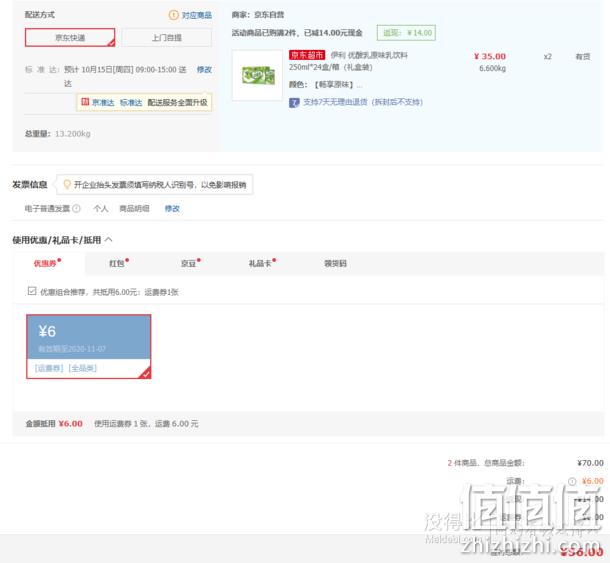Image resolution: width=610 pixels, height=563 pixels.
Task: Click the 250ml*24盒/箱(礼盒装) spec text
Action: (x=331, y=67)
